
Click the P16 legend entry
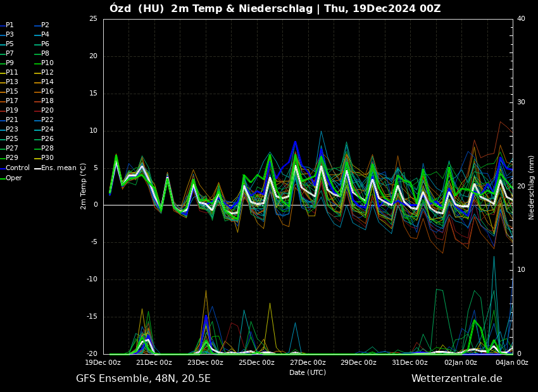[47, 92]
